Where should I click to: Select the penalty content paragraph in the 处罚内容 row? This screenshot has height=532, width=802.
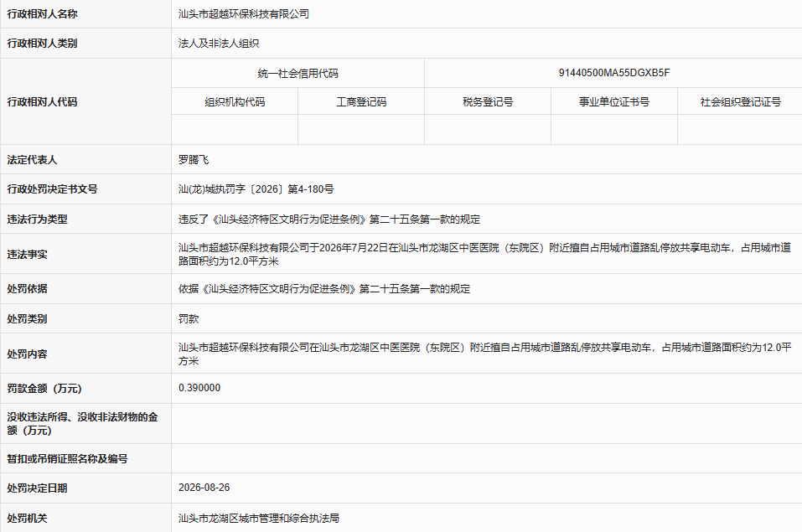tap(484, 354)
